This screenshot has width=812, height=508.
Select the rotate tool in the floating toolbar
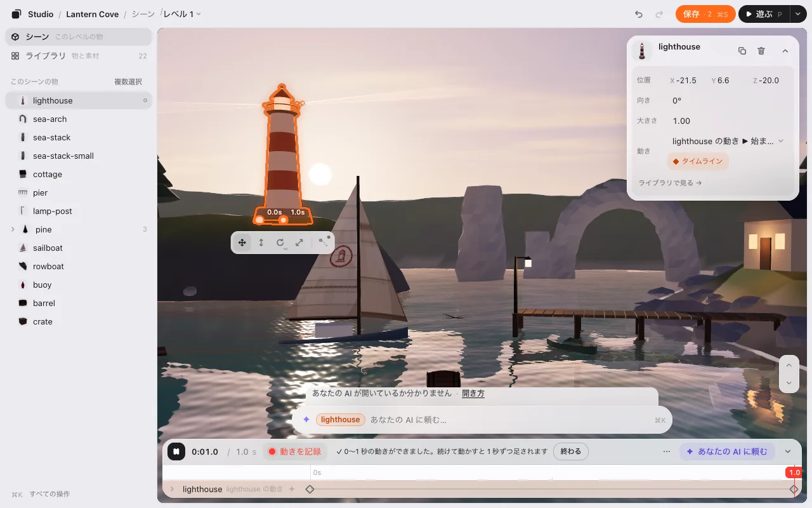pos(280,243)
